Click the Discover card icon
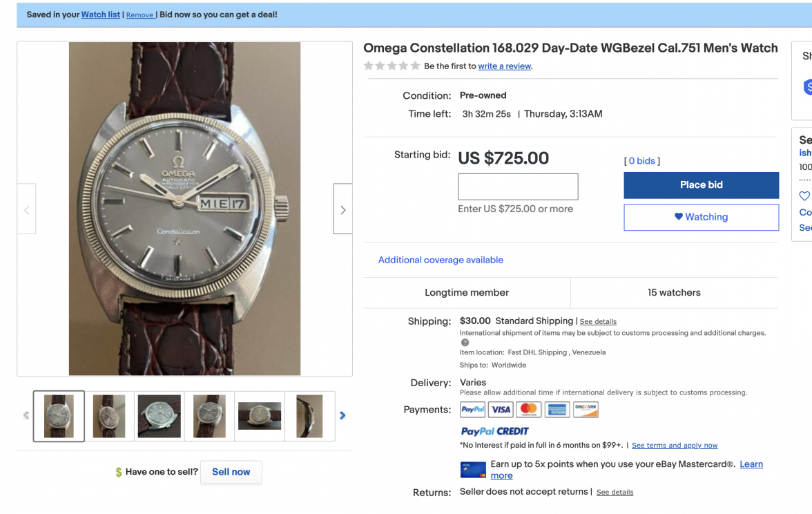 click(x=586, y=410)
